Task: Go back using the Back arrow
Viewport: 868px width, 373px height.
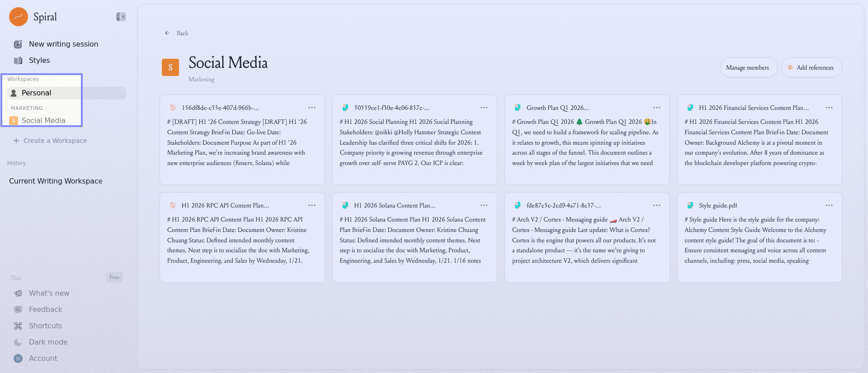Action: tap(167, 33)
